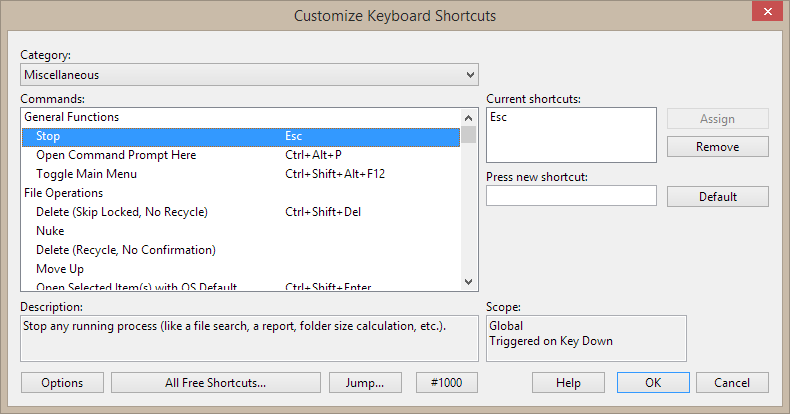The image size is (790, 414).
Task: Show All Free Shortcuts list
Action: tap(215, 383)
